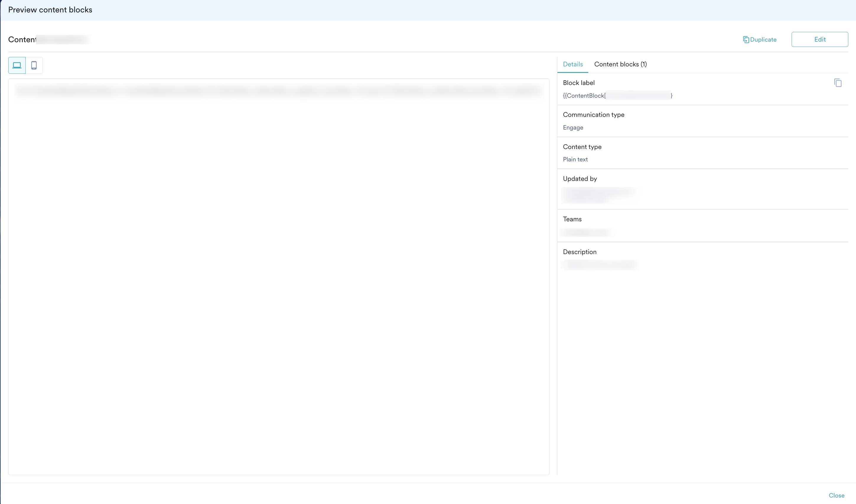Screen dimensions: 856x504
Task: Click the duplicate pages icon near Edit
Action: coord(746,40)
